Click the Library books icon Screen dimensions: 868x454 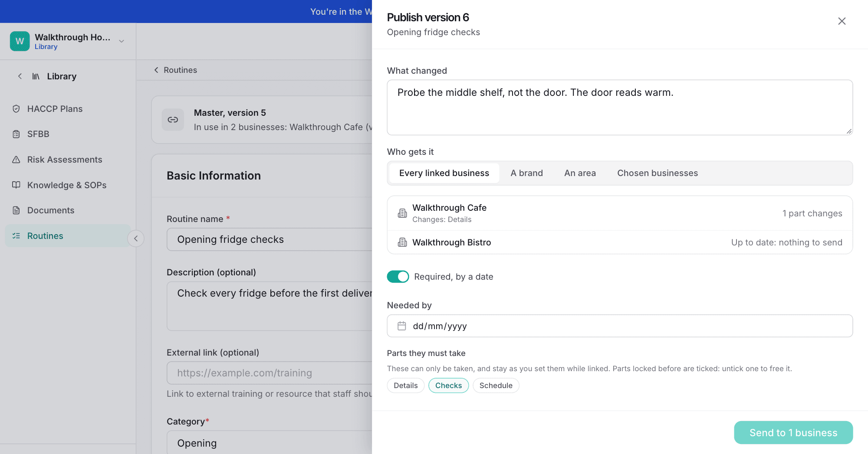[36, 76]
